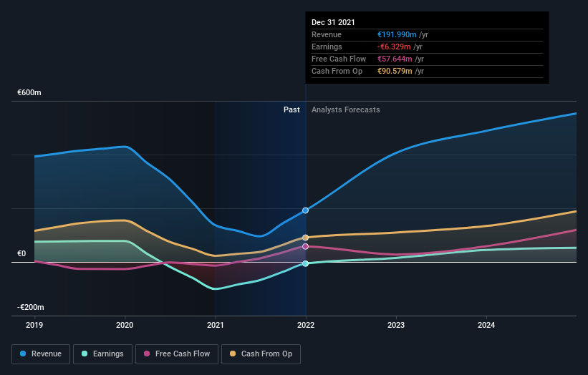Viewport: 588px width, 375px height.
Task: Click the €57.644m free cash flow value
Action: pos(395,59)
